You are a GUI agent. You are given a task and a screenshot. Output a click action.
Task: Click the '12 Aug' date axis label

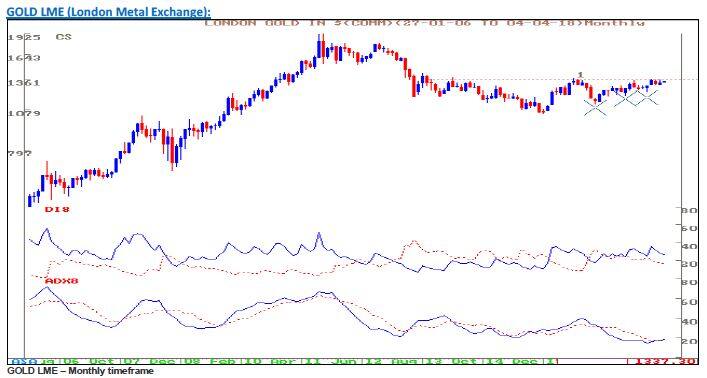[393, 362]
